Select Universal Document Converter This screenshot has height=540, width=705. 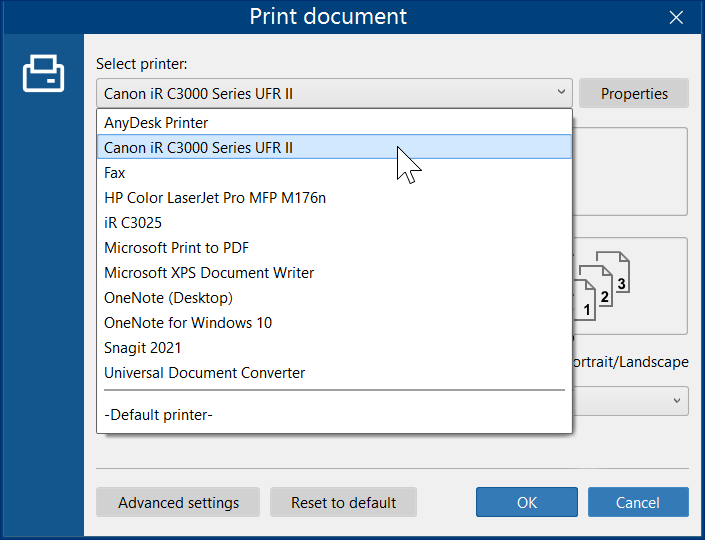[x=334, y=373]
